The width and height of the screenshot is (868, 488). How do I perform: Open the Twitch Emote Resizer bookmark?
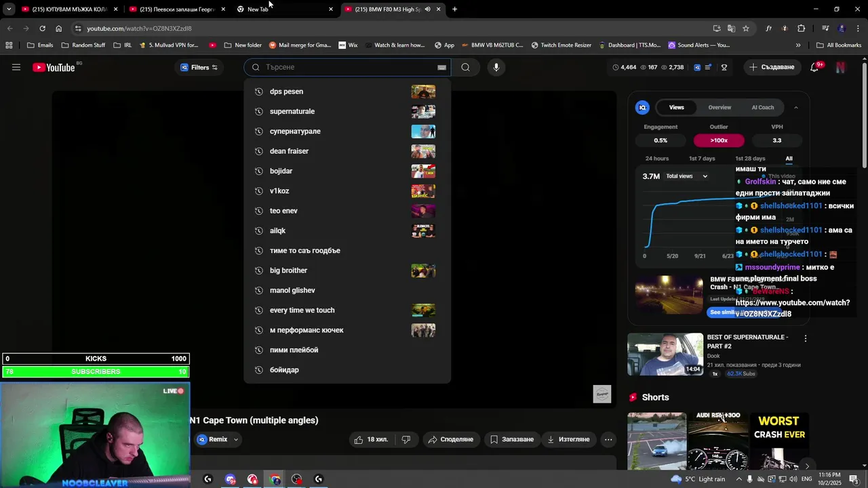click(x=561, y=45)
